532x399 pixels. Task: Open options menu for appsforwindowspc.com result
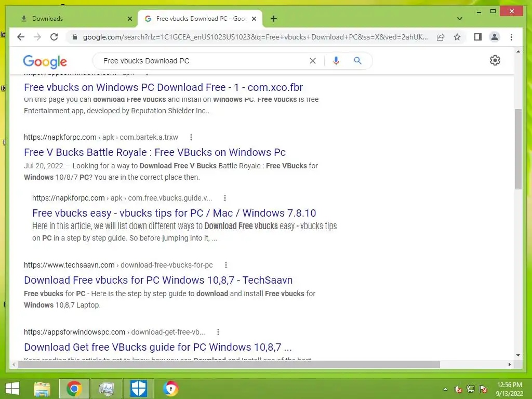[x=218, y=332]
